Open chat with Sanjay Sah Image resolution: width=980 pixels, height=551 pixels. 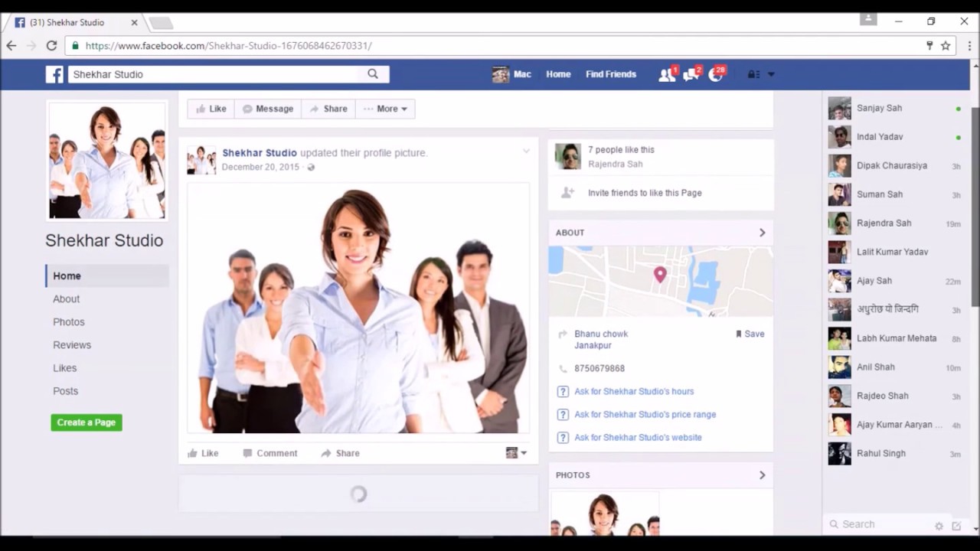(894, 108)
